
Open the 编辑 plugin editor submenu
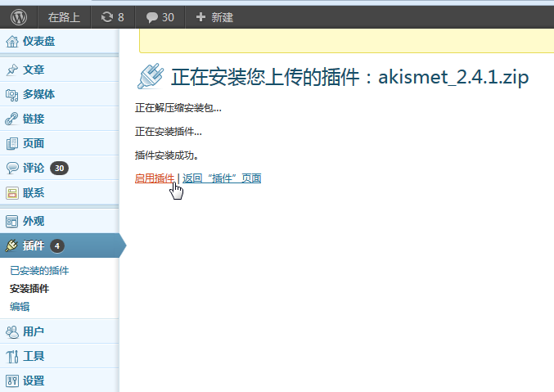20,306
